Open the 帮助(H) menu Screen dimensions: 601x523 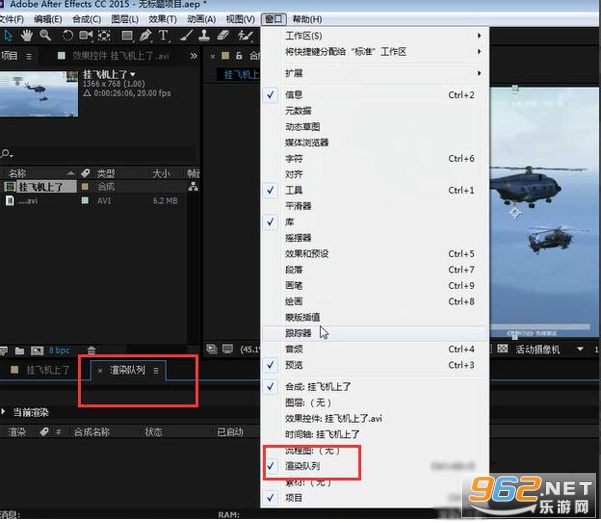[x=307, y=19]
